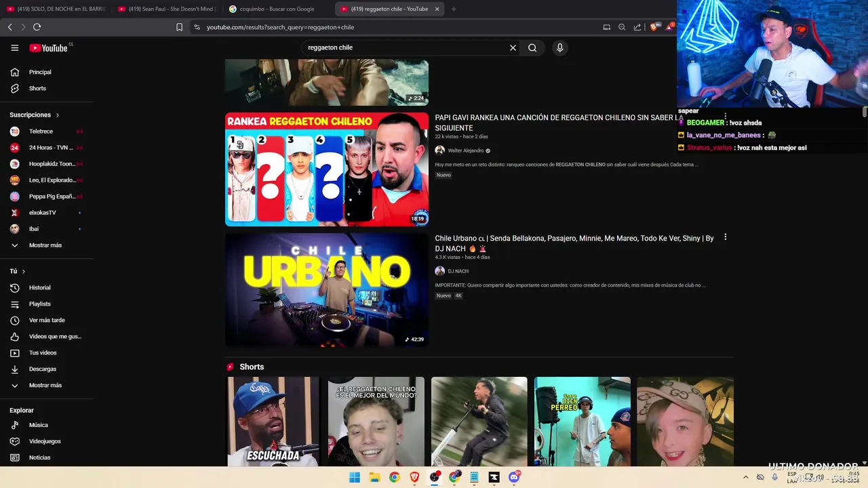Play the partially visible 2:24 video thumbnail

pos(327,82)
